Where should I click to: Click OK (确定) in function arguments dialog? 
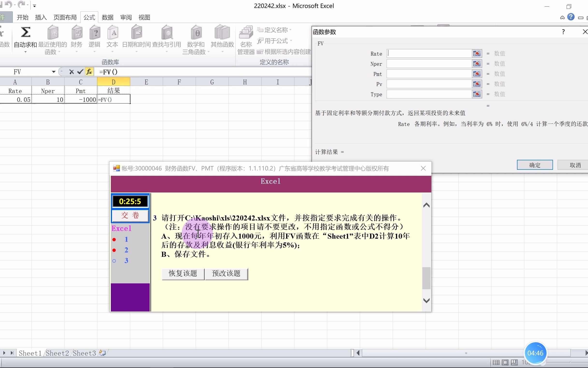535,165
